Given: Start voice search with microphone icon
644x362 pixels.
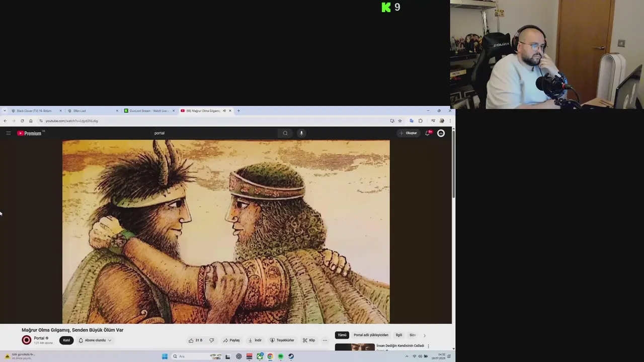Looking at the screenshot, I should 301,133.
